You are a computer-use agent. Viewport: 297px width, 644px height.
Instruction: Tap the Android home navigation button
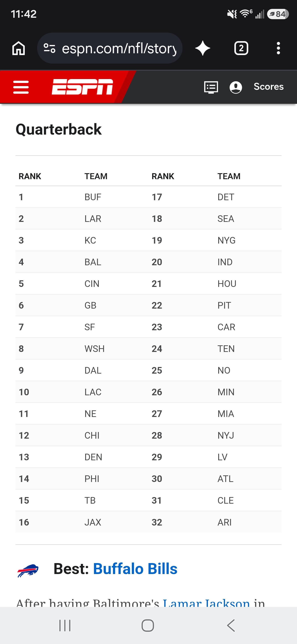pos(148,625)
